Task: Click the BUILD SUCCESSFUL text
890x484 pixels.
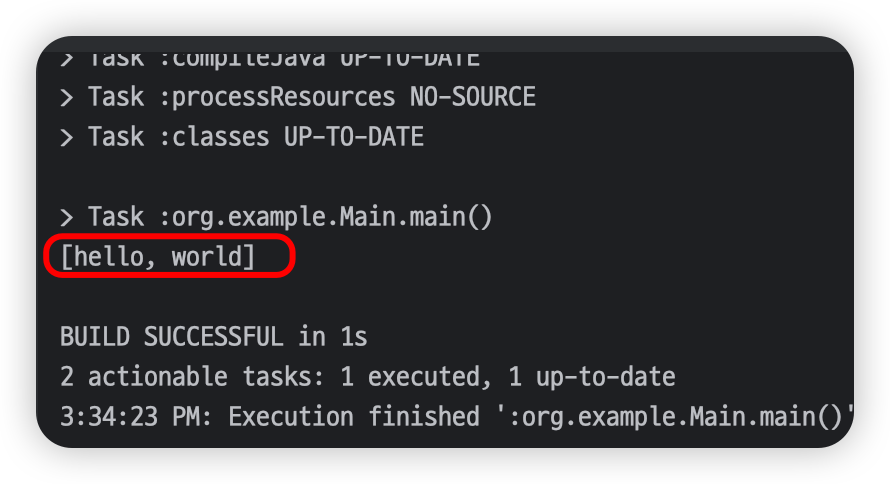Action: (x=171, y=337)
